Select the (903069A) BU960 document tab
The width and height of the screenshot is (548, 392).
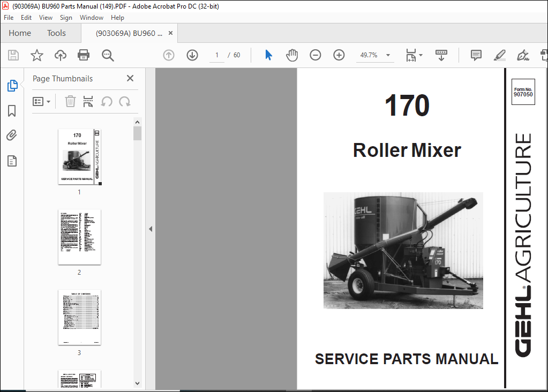point(129,33)
